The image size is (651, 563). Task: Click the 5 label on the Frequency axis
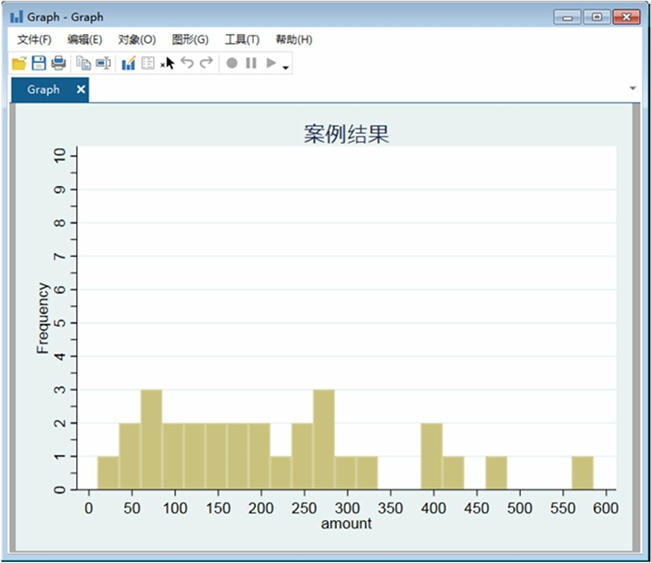pyautogui.click(x=60, y=323)
